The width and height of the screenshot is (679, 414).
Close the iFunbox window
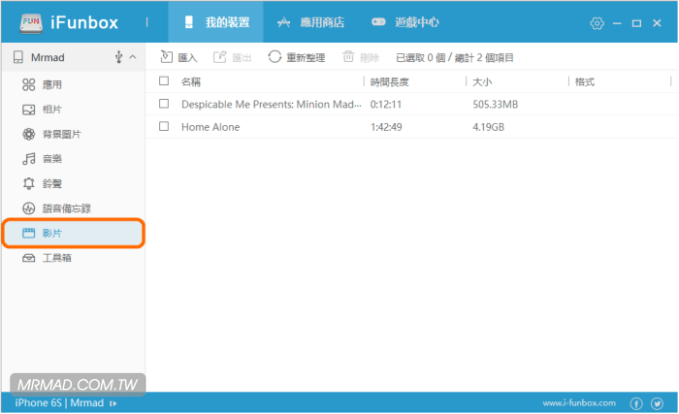657,23
